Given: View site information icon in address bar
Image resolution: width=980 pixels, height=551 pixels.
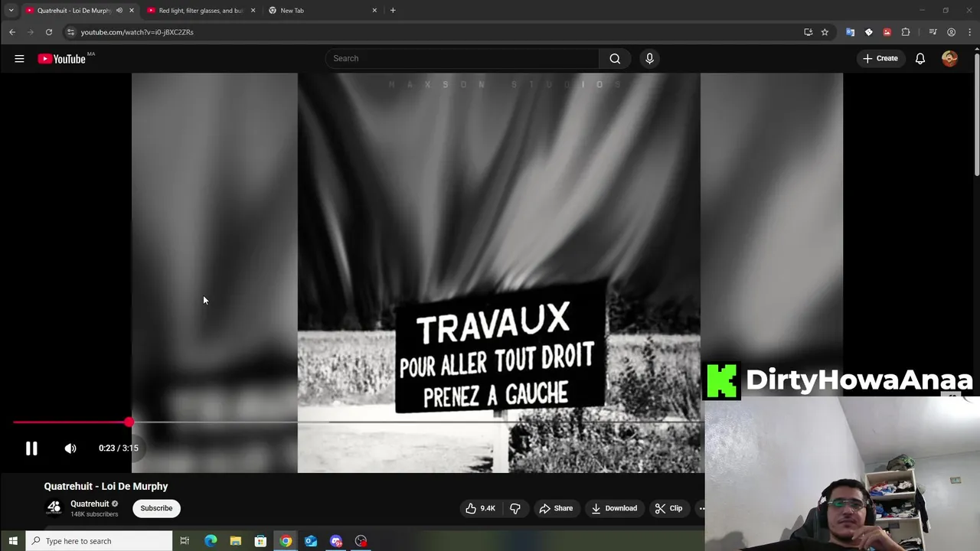Looking at the screenshot, I should tap(70, 32).
